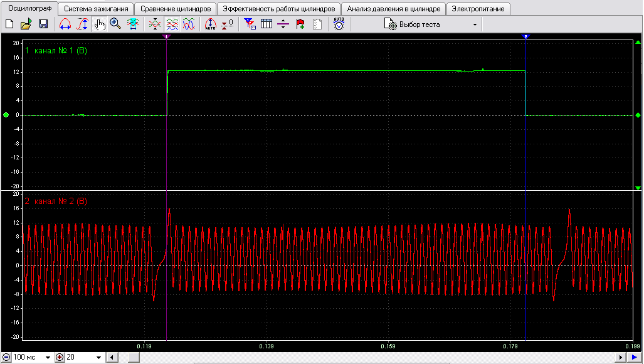Open the Сравнение цилиндров tab

(x=176, y=9)
